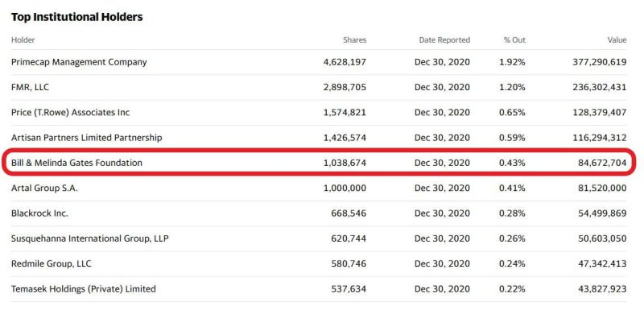Screen dimensions: 644x311
Task: Click Gates Foundation shares 1,038,674
Action: coord(345,163)
